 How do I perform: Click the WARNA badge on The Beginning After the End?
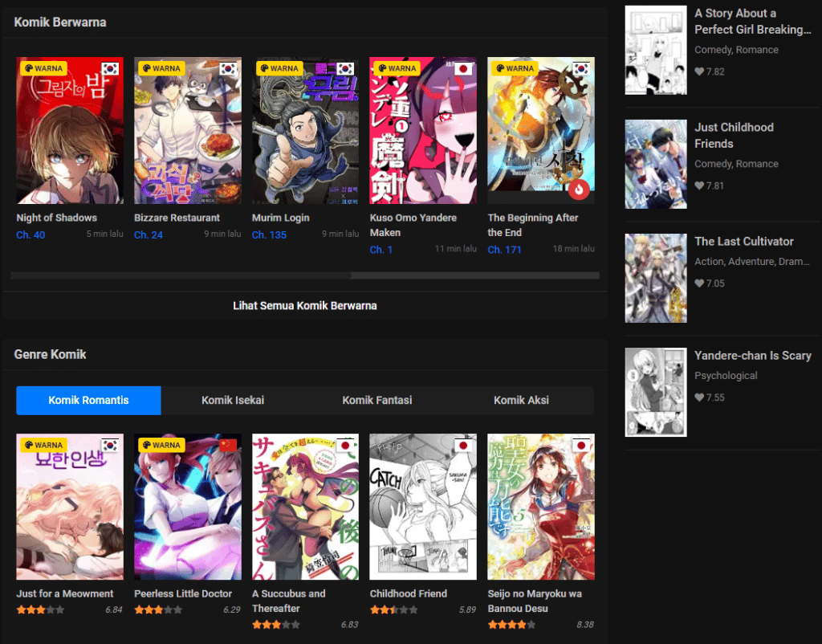point(515,68)
